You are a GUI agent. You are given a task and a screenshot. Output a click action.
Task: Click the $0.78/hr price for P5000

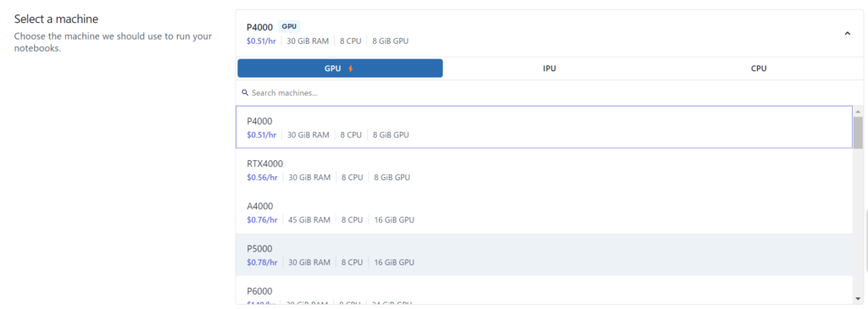click(x=262, y=262)
